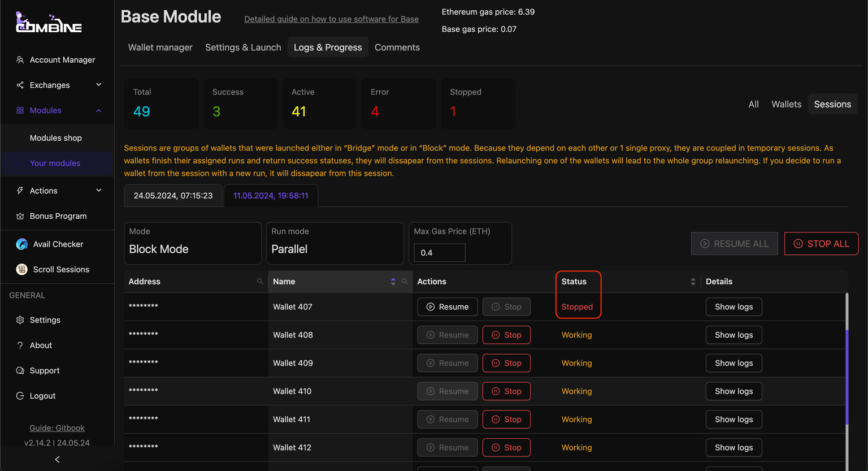Viewport: 868px width, 471px height.
Task: Click the search icon in Name column
Action: tap(405, 282)
